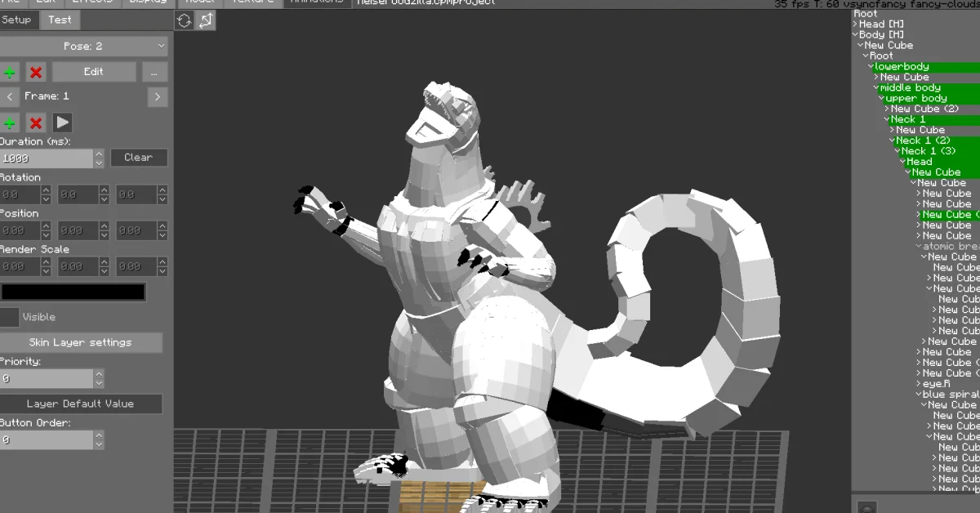Increase the first Position value stepper
This screenshot has height=513, width=980.
[x=47, y=226]
